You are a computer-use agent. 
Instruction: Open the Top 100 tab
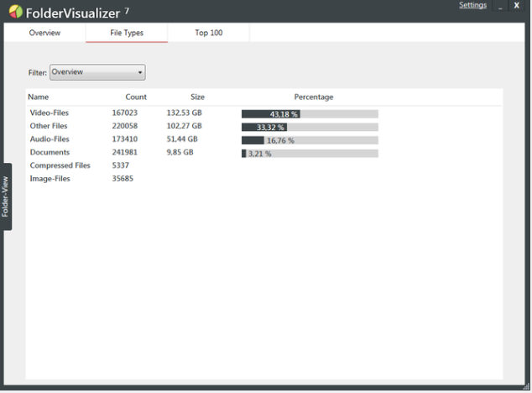pos(209,34)
